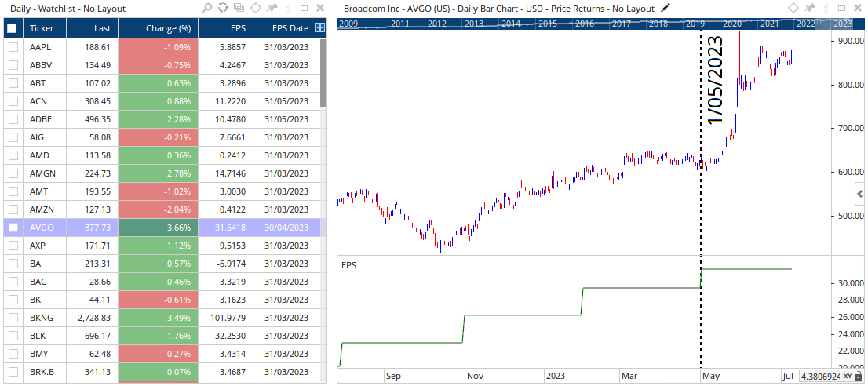The width and height of the screenshot is (868, 386).
Task: Refresh the Watchlist with the circular arrows icon
Action: [x=223, y=8]
